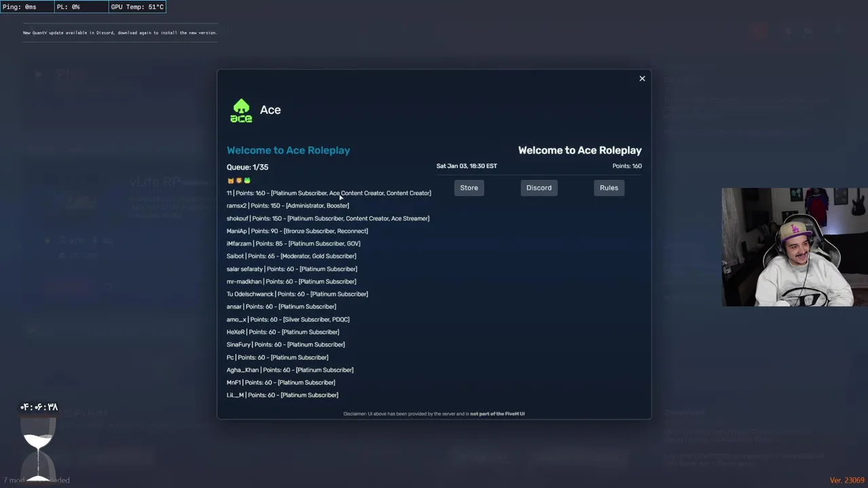Click the streamer webcam overlay
The image size is (868, 488).
795,247
